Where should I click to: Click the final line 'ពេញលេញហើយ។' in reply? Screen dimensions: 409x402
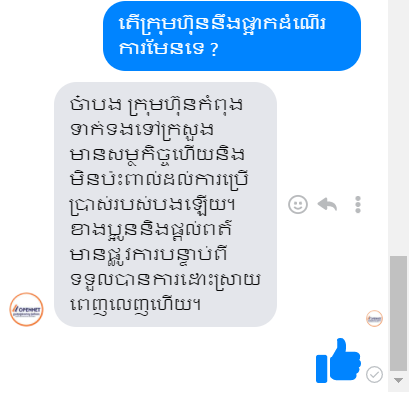pyautogui.click(x=135, y=305)
